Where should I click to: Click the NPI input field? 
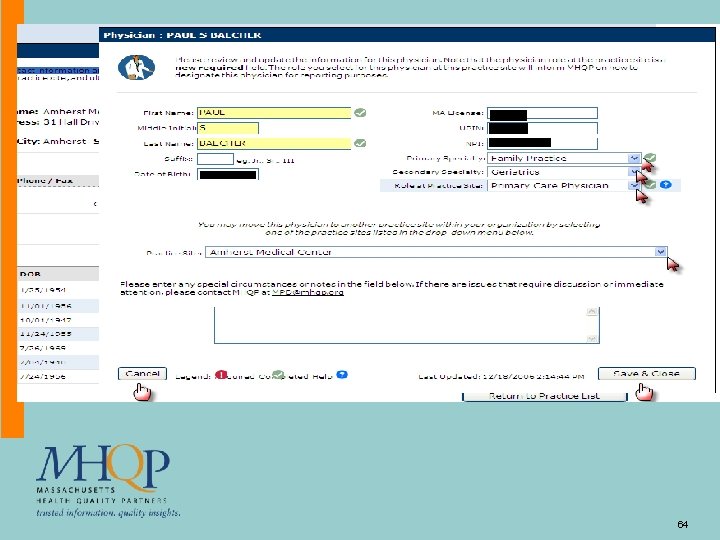[x=542, y=143]
